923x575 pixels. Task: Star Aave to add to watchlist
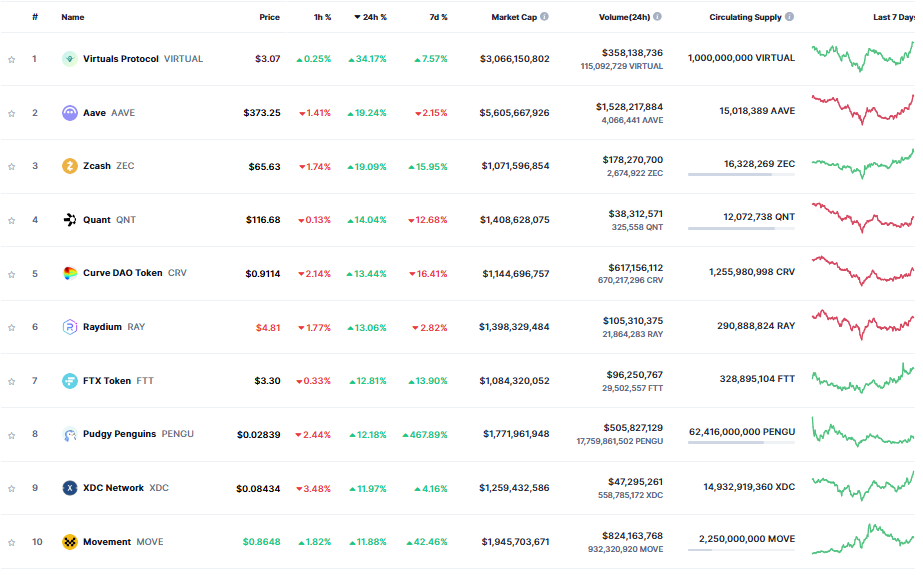point(11,114)
